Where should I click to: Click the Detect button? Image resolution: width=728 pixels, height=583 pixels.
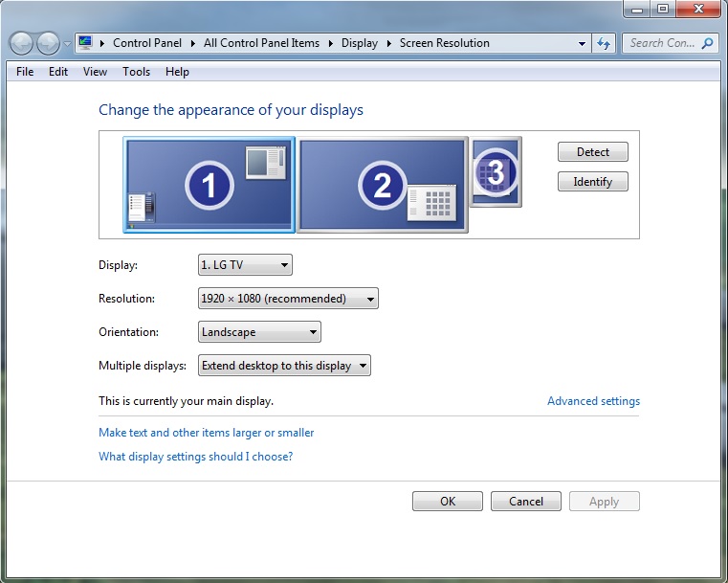coord(593,152)
